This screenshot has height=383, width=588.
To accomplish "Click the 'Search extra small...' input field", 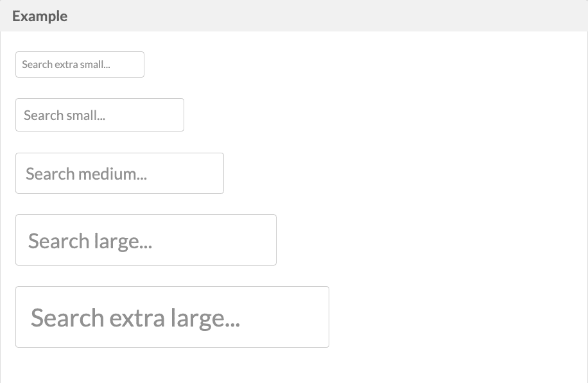I will pyautogui.click(x=80, y=64).
